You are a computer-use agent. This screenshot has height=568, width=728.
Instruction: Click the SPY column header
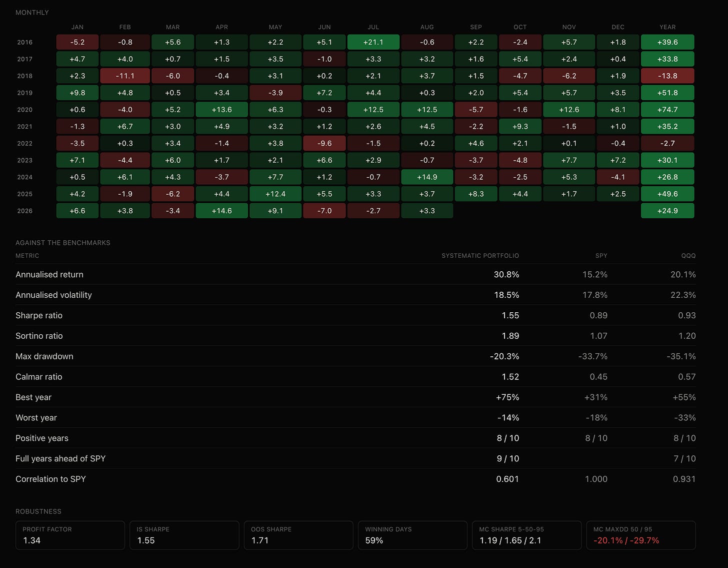point(601,256)
